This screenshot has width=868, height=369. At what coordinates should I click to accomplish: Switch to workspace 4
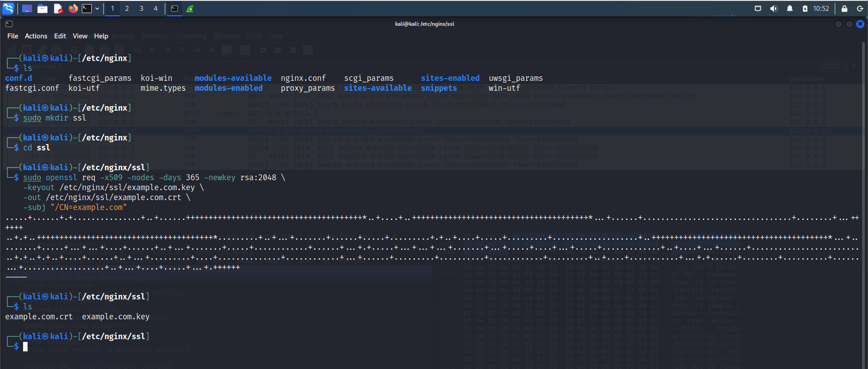tap(156, 9)
